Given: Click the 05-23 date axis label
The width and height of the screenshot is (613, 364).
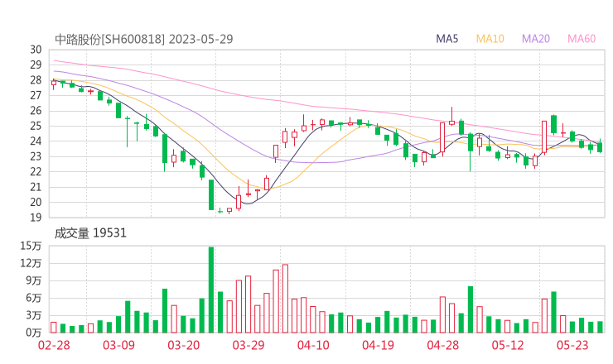Looking at the screenshot, I should pos(572,345).
